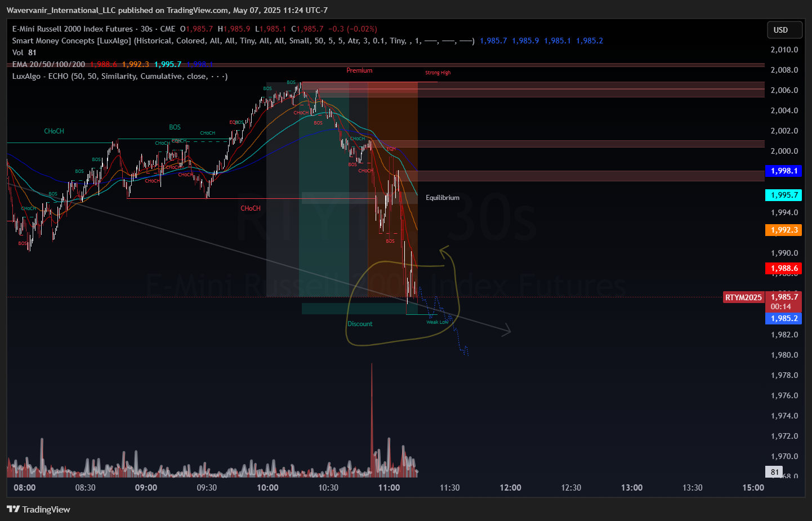The height and width of the screenshot is (521, 812).
Task: Click the 1,980.0 price scale tick
Action: (784, 355)
